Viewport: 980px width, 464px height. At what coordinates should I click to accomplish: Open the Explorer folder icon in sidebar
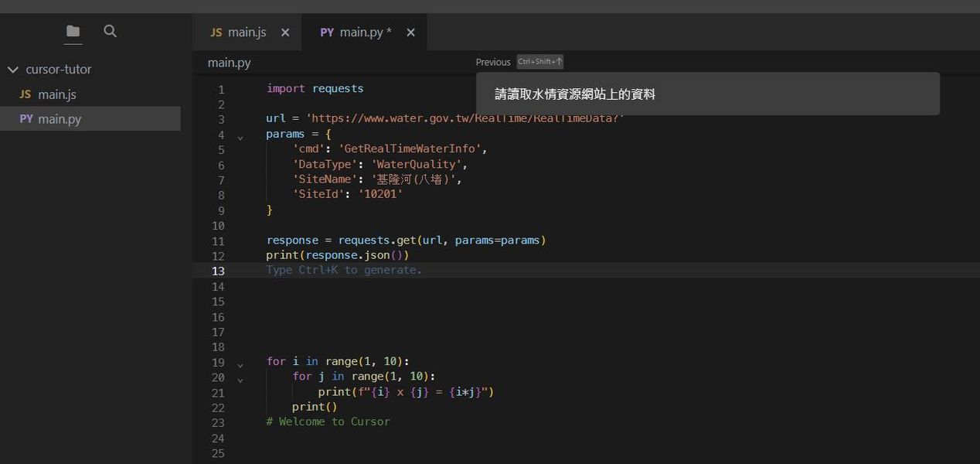(73, 31)
